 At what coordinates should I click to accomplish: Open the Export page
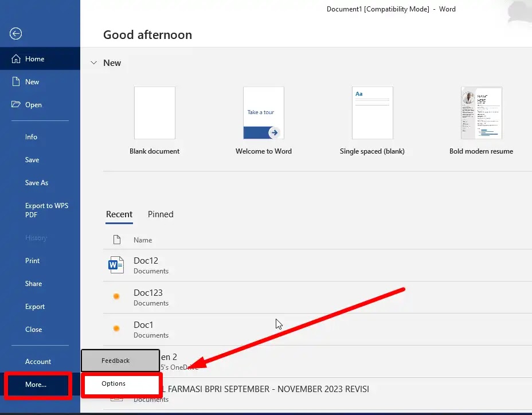(35, 307)
